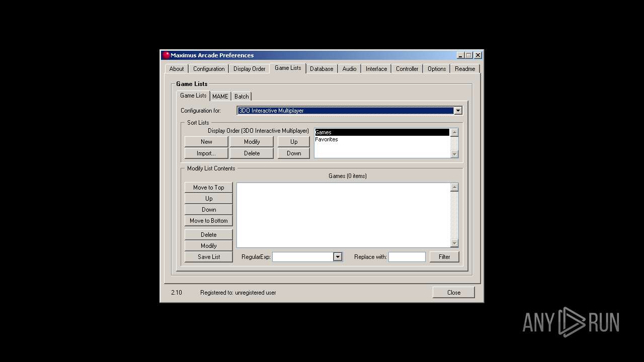644x362 pixels.
Task: Minimize the Maximus Arcade Preferences window
Action: (x=460, y=55)
